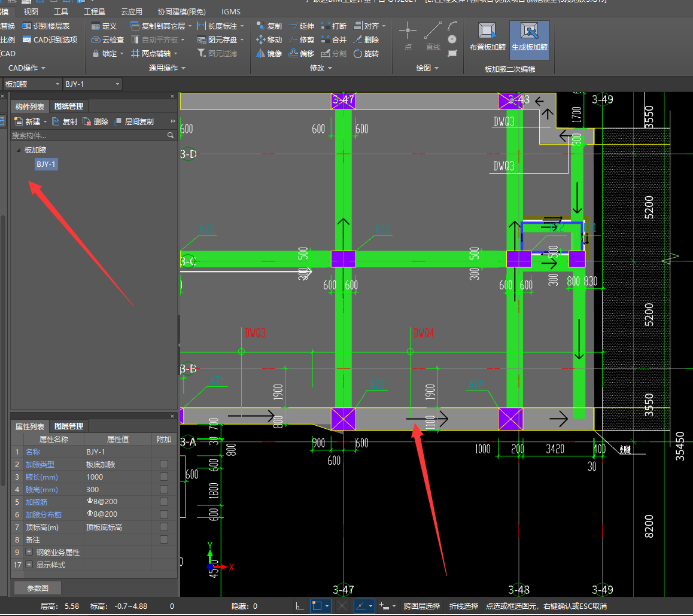Toggle 腋高(mm) 附加 checkbox
Image resolution: width=693 pixels, height=616 pixels.
(164, 489)
